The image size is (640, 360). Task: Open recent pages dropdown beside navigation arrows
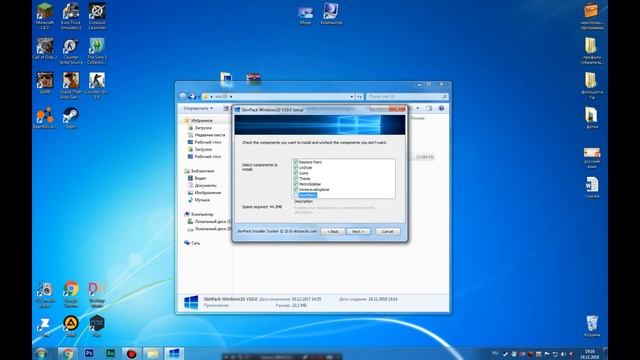tap(199, 97)
